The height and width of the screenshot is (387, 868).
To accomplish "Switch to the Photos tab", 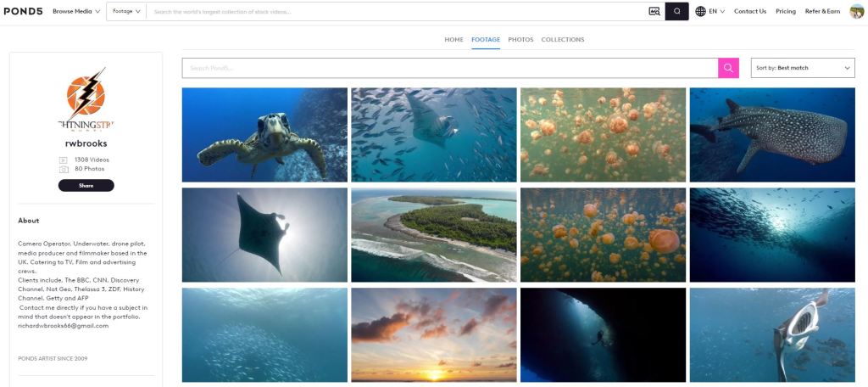I will (520, 40).
